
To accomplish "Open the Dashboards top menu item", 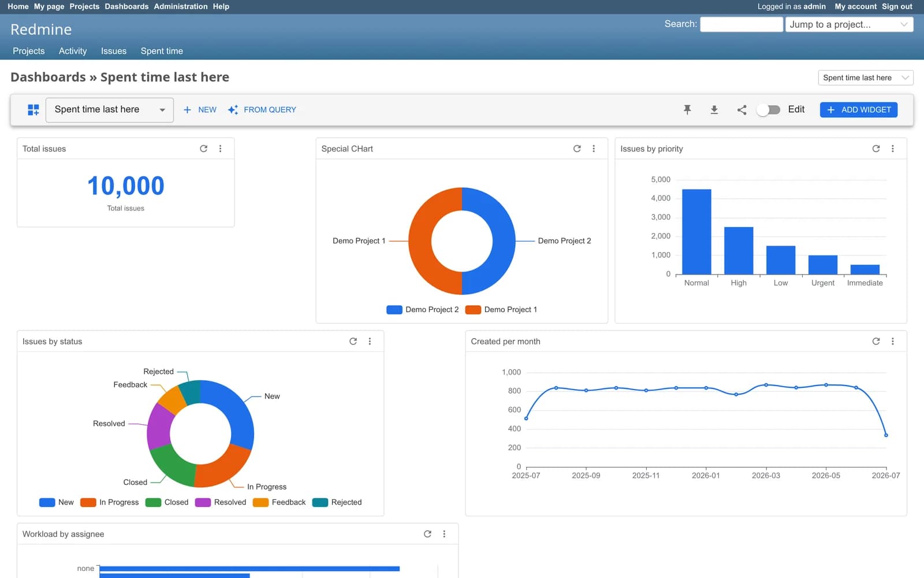I will point(126,6).
